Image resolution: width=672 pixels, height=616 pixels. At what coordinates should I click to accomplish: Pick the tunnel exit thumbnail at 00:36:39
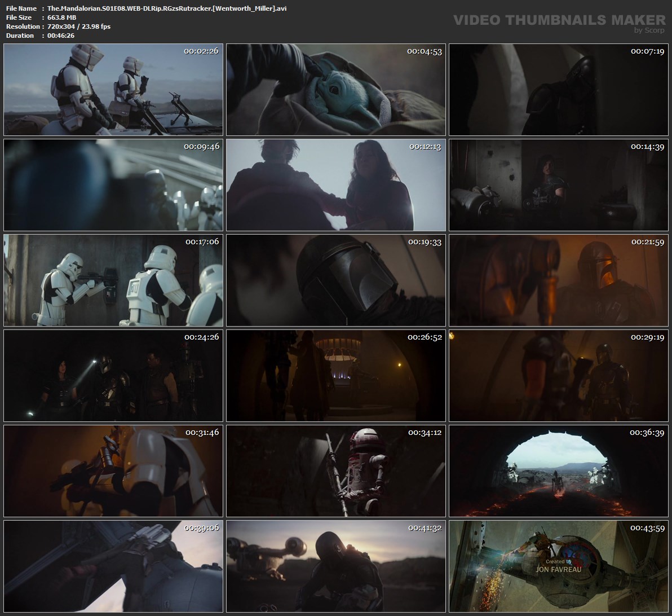tap(559, 470)
